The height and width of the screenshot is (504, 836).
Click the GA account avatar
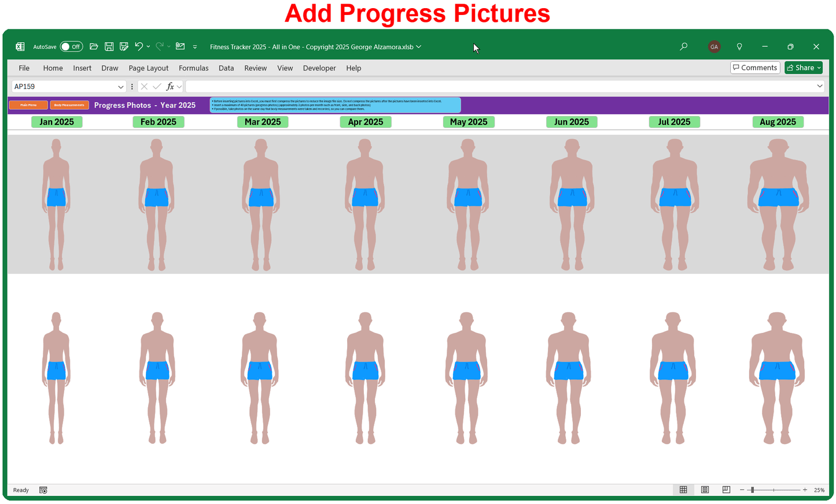pos(714,47)
